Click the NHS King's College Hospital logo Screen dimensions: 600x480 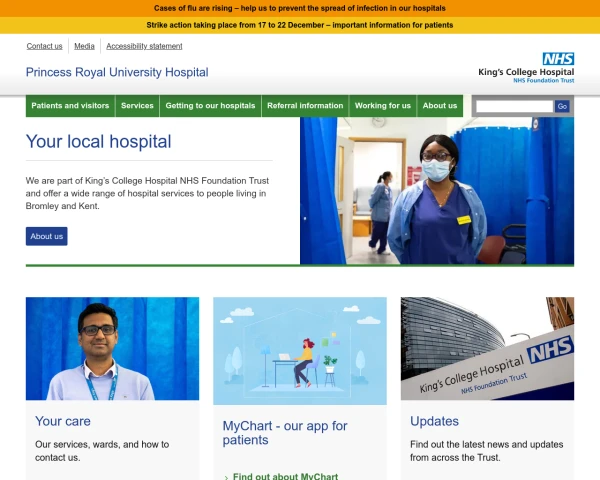click(x=526, y=68)
